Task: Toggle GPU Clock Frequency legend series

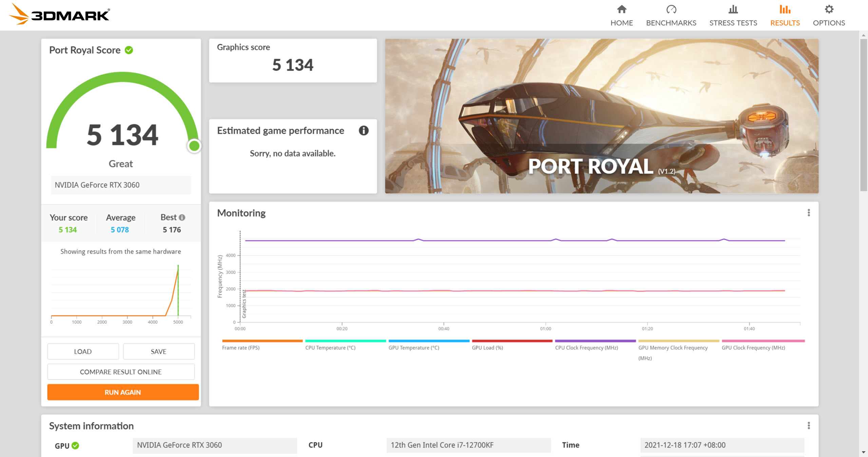Action: tap(753, 348)
